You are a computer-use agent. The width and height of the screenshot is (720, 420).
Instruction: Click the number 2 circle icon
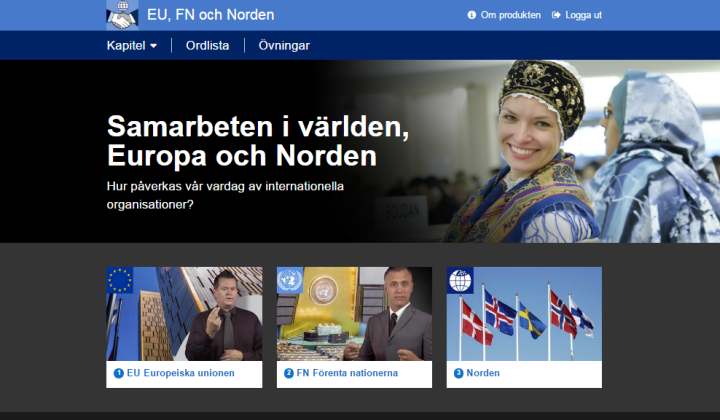[289, 373]
